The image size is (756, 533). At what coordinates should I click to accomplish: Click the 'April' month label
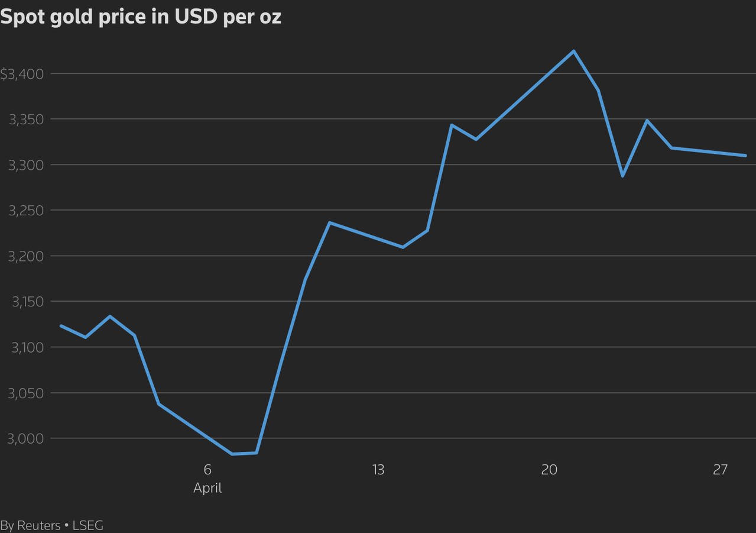click(207, 488)
